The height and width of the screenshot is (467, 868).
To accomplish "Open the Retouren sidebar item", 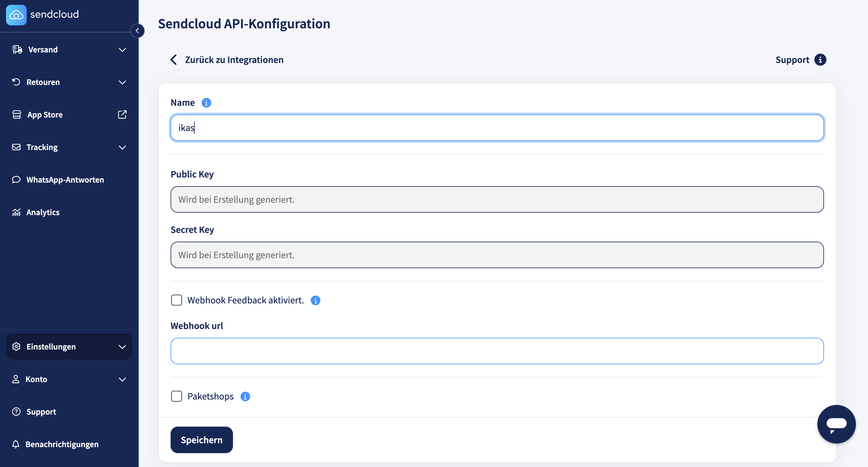I will [69, 82].
